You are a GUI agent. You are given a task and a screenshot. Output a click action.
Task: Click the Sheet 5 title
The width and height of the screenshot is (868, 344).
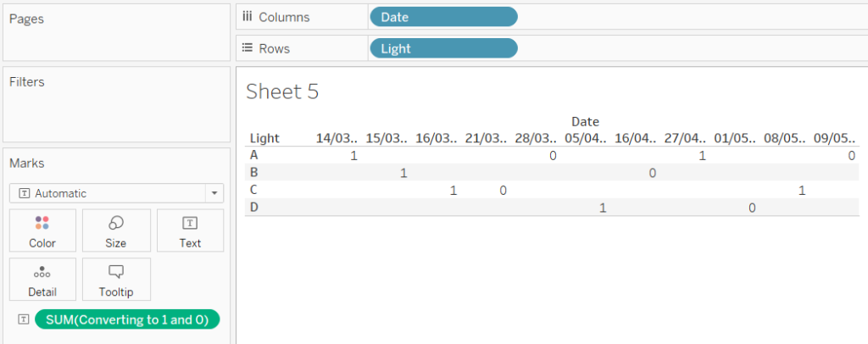(282, 92)
